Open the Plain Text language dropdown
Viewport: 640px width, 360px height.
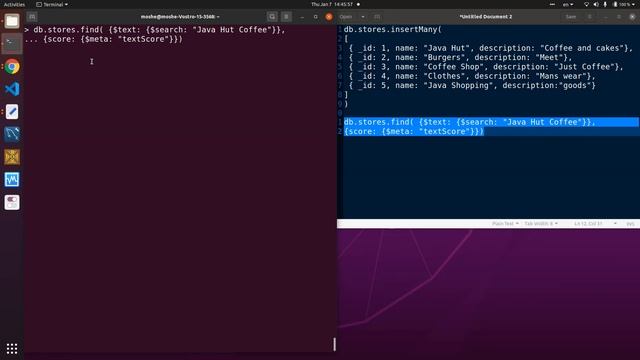[x=505, y=224]
